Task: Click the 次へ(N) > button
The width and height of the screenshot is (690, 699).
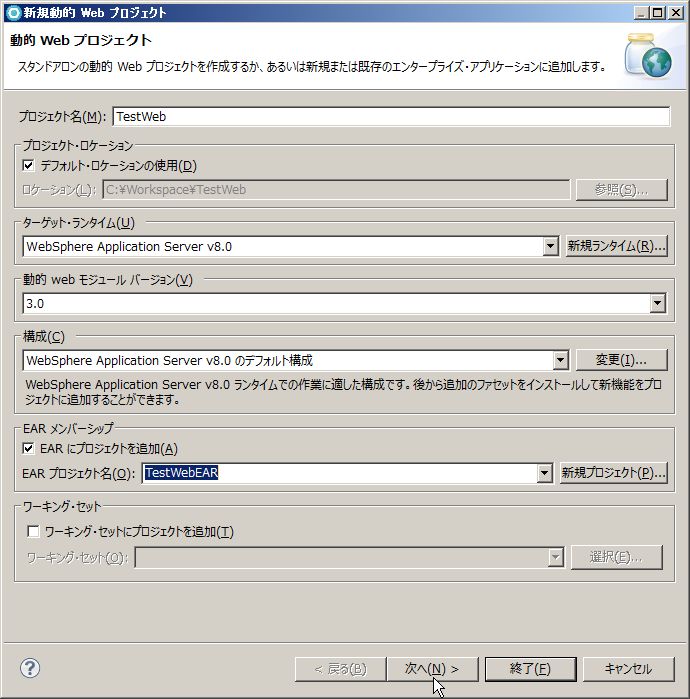Action: [x=432, y=669]
